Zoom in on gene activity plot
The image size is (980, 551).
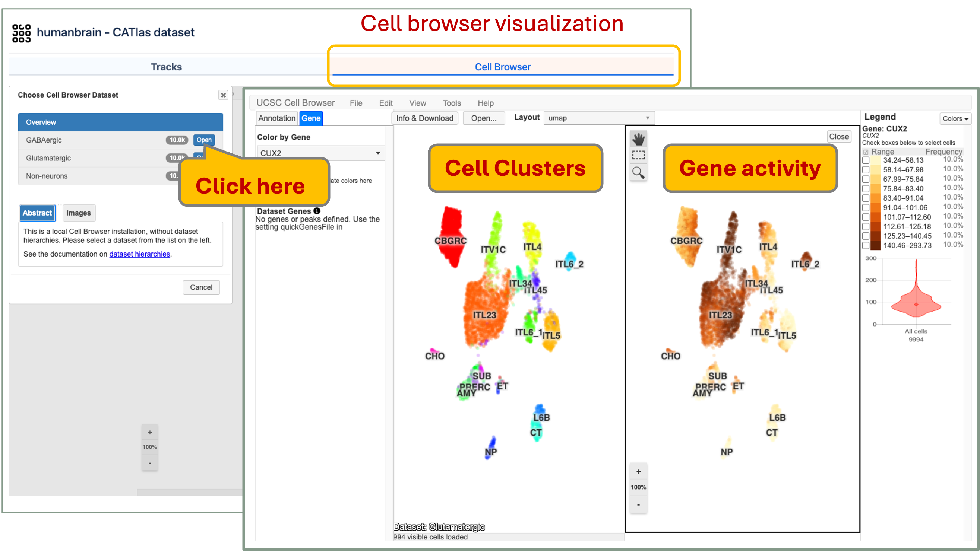pos(638,472)
